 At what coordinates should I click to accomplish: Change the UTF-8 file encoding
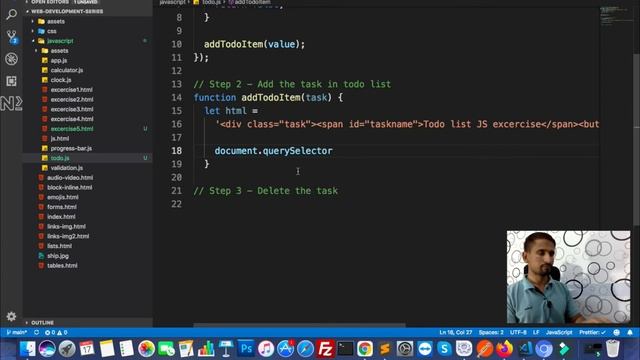pyautogui.click(x=518, y=332)
